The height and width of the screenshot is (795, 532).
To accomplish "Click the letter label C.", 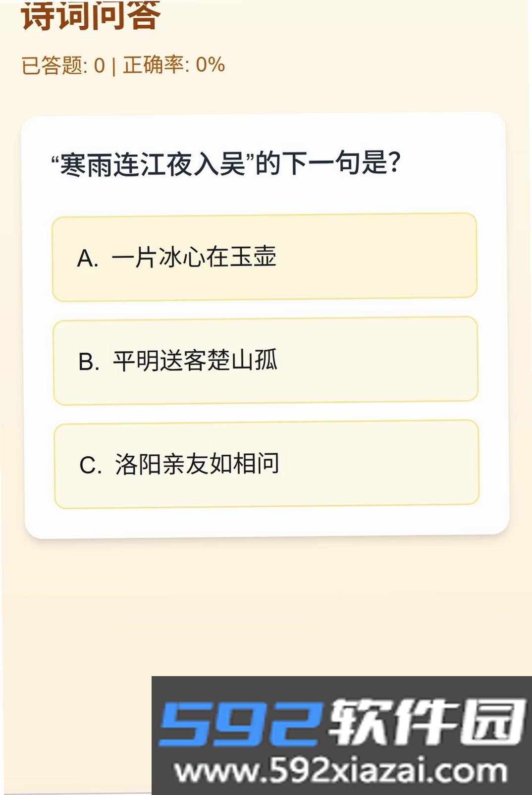I will click(x=91, y=466).
